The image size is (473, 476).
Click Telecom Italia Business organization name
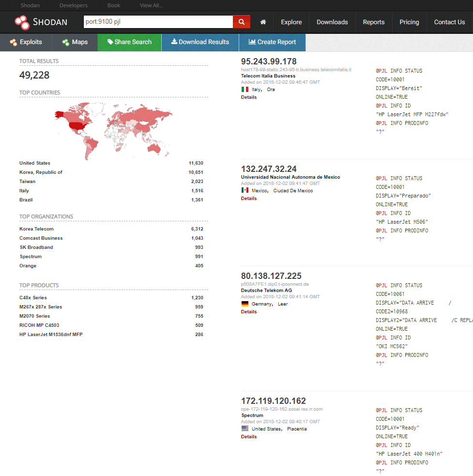coord(268,76)
